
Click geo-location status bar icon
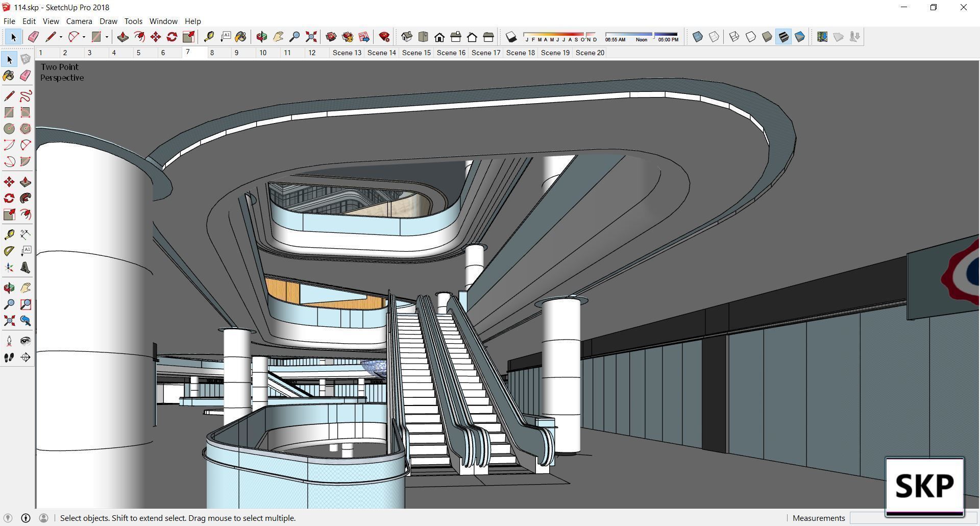8,518
